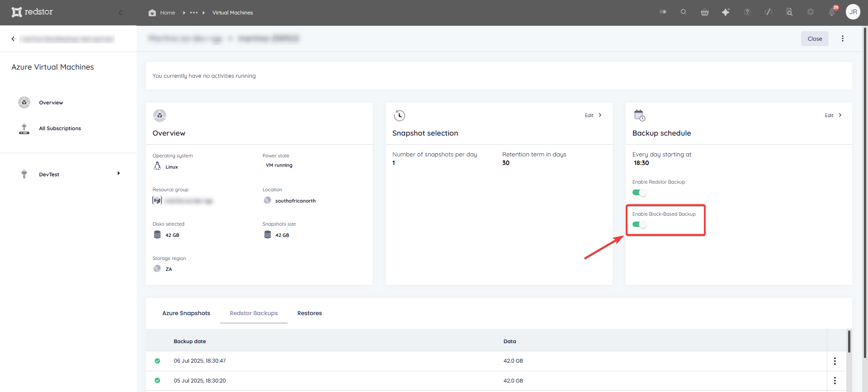This screenshot has height=392, width=868.
Task: Select All Subscriptions in sidebar
Action: click(60, 128)
